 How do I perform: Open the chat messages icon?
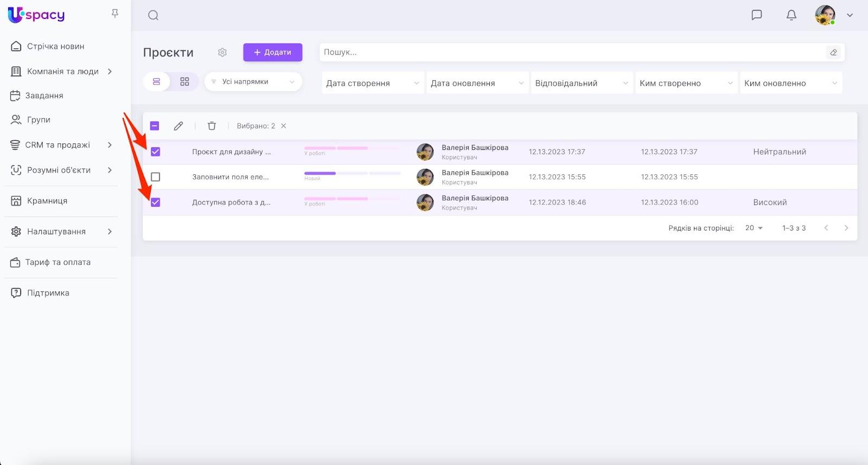click(x=756, y=15)
